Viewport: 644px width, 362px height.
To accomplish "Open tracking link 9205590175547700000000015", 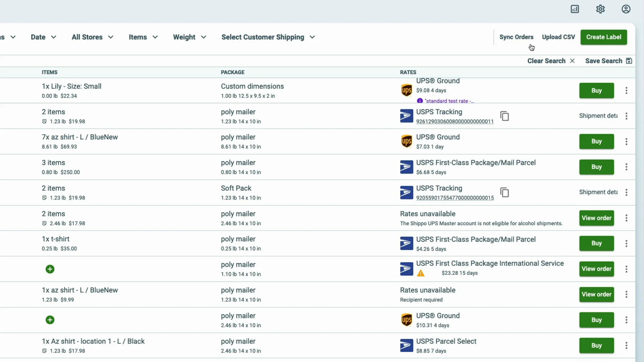I will (455, 198).
